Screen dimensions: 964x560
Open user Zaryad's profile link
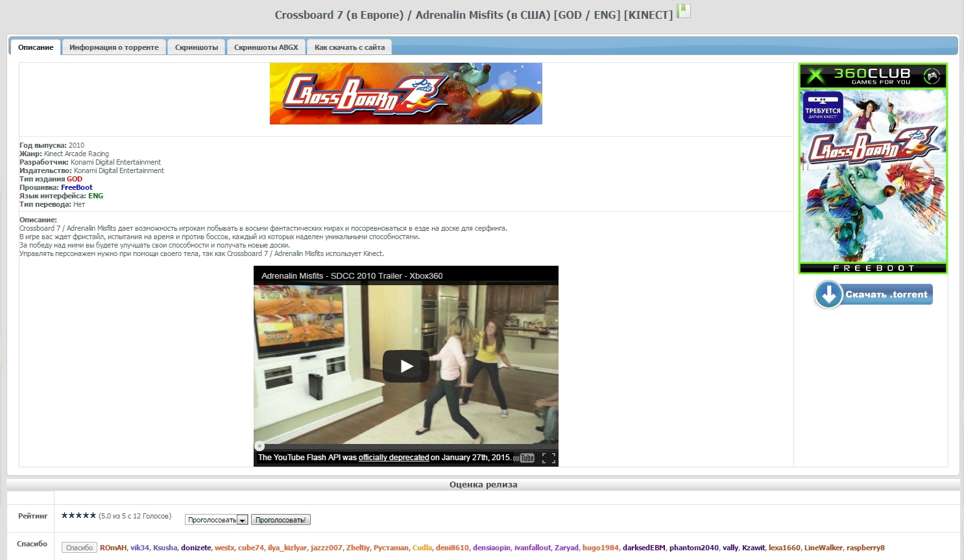(x=566, y=548)
